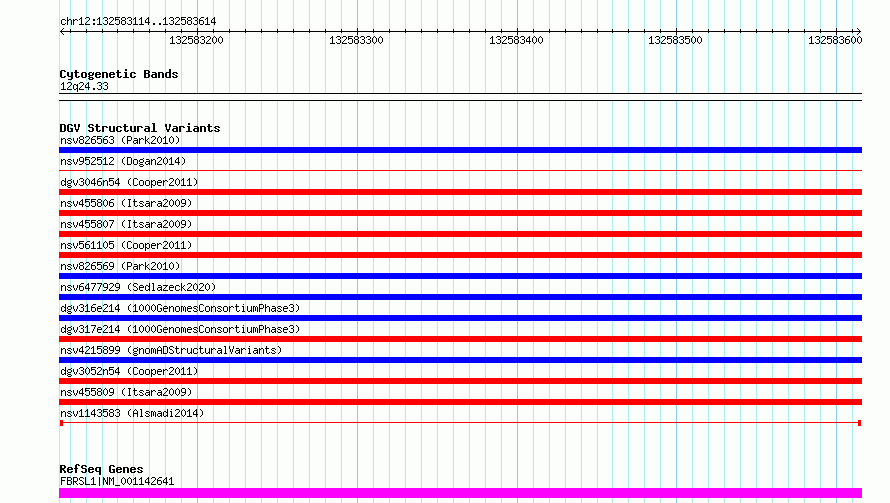Click the nsv826563 (Park2010) variant label
890x503 pixels.
120,140
